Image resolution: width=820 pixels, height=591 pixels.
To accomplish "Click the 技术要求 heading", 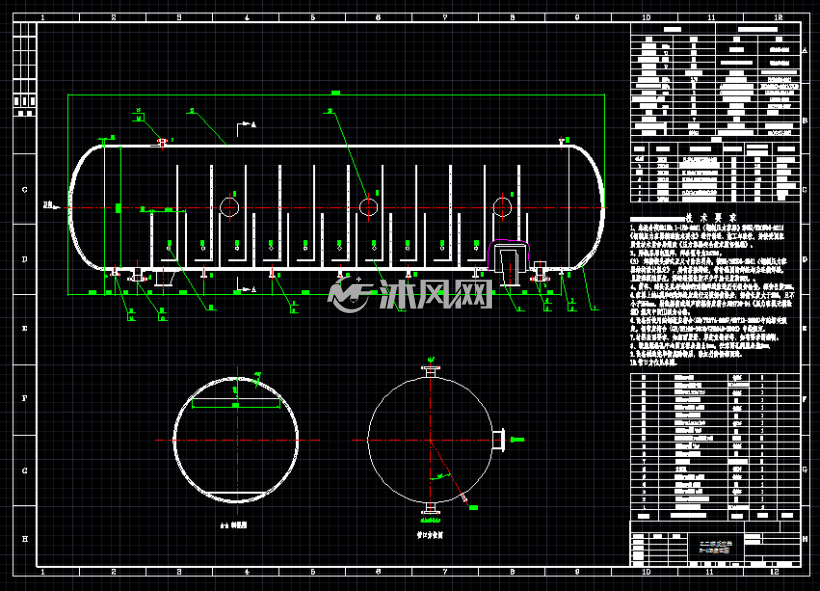I will click(x=711, y=218).
